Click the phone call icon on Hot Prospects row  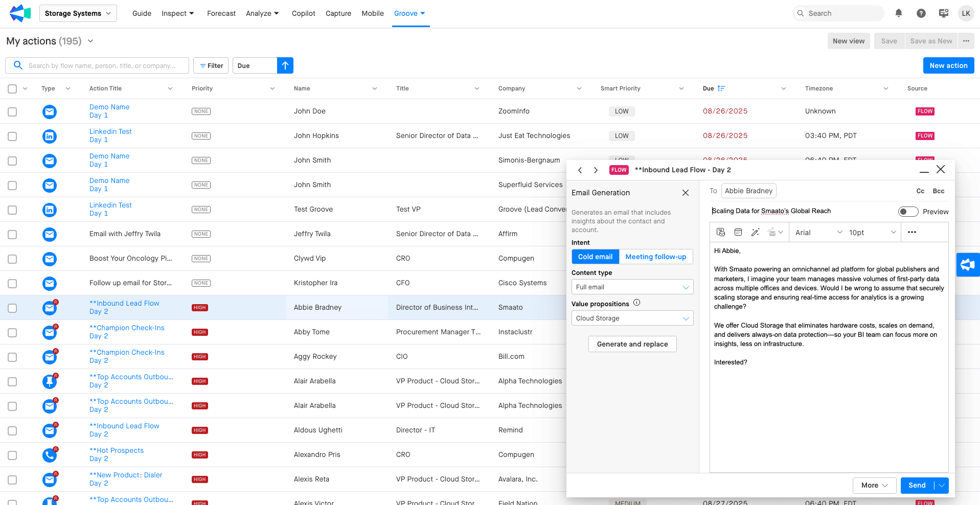tap(49, 454)
